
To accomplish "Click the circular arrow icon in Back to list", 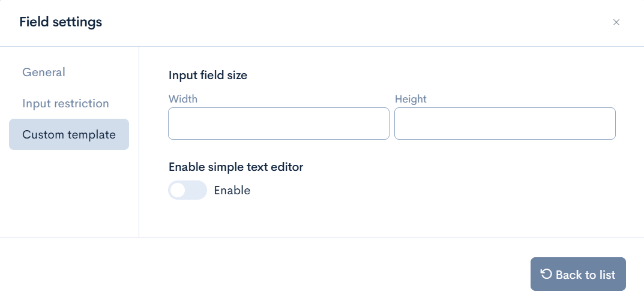I will [546, 274].
